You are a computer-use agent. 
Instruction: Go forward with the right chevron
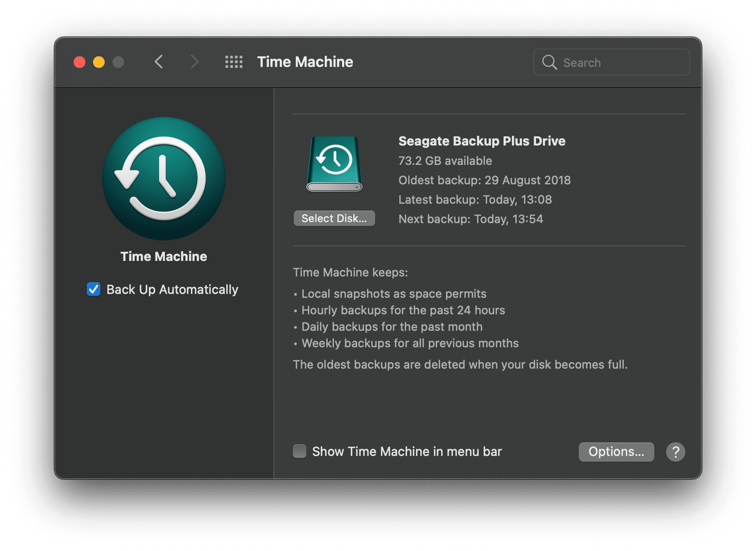(195, 62)
